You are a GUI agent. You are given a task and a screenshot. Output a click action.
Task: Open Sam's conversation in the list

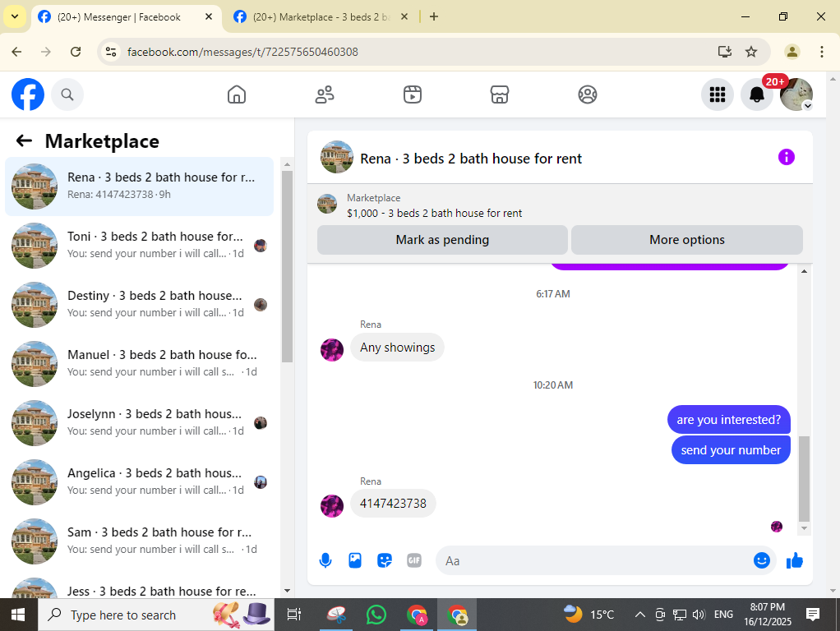(139, 541)
